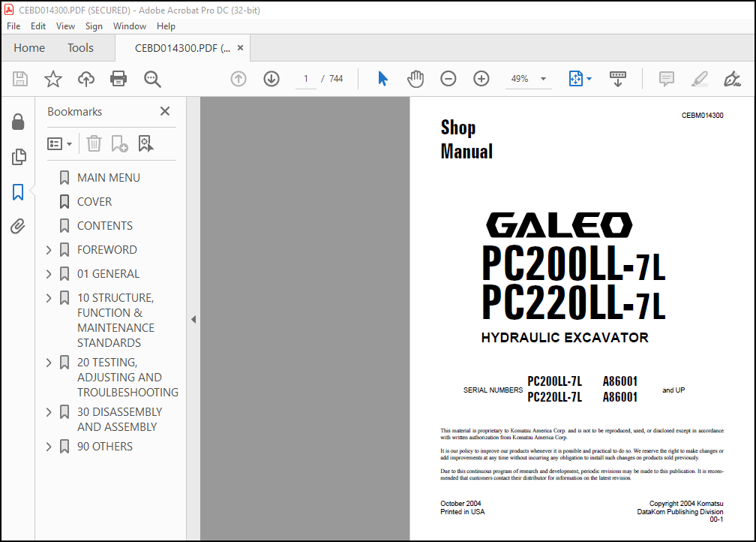This screenshot has width=756, height=542.
Task: Open the File menu
Action: 13,26
